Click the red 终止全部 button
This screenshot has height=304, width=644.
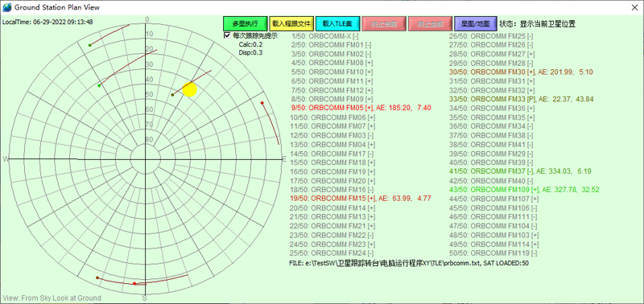click(431, 24)
